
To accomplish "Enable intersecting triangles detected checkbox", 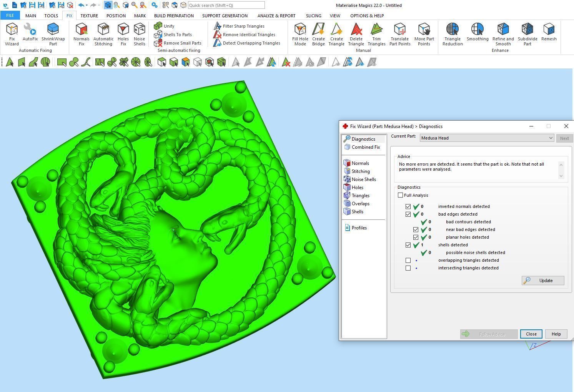I will click(x=408, y=268).
